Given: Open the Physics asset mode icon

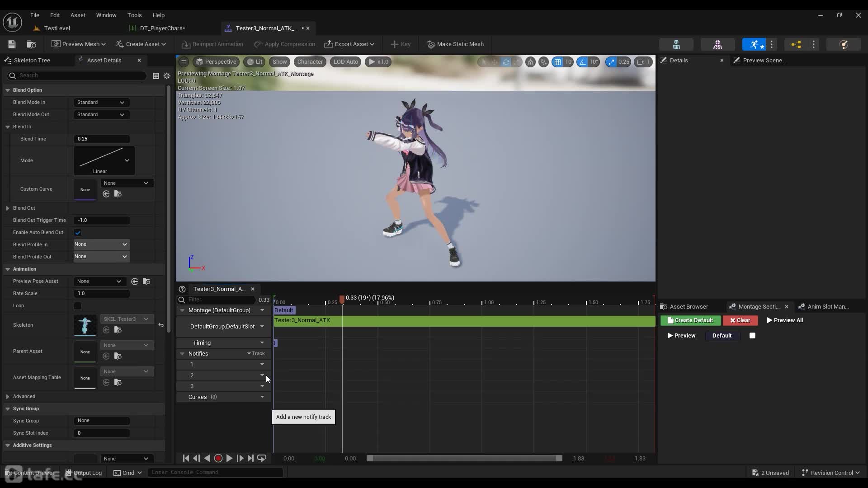Looking at the screenshot, I should (x=844, y=44).
